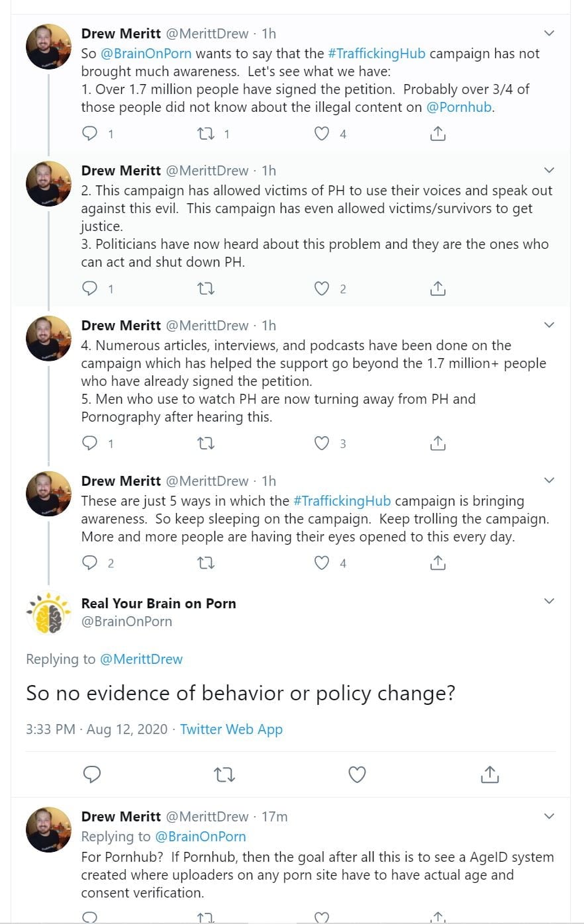The height and width of the screenshot is (924, 584).
Task: Like the 'So no evidence of behavior' tweet
Action: 357,774
